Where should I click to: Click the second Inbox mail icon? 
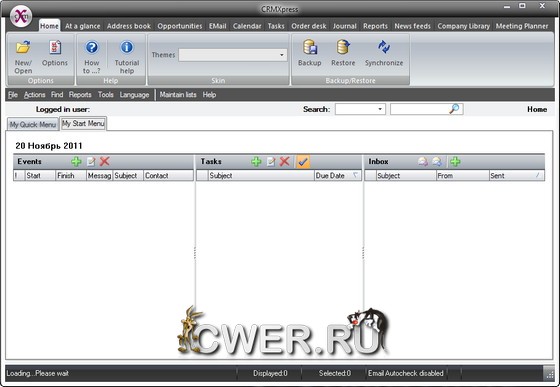click(x=437, y=162)
